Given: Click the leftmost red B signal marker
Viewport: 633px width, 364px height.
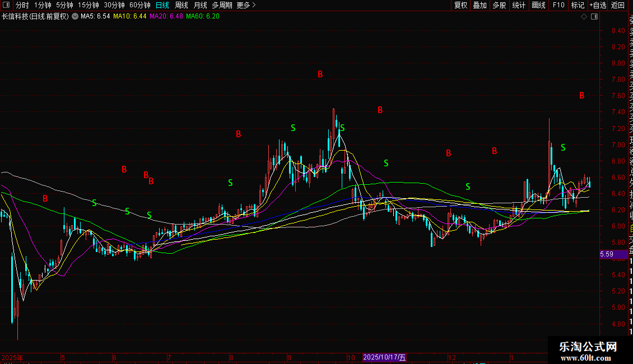Looking at the screenshot, I should coord(45,199).
